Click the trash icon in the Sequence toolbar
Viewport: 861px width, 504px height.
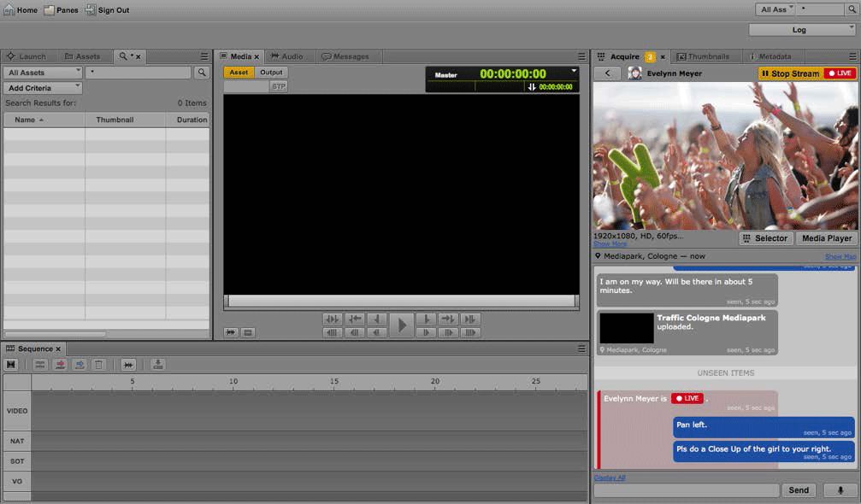point(99,365)
